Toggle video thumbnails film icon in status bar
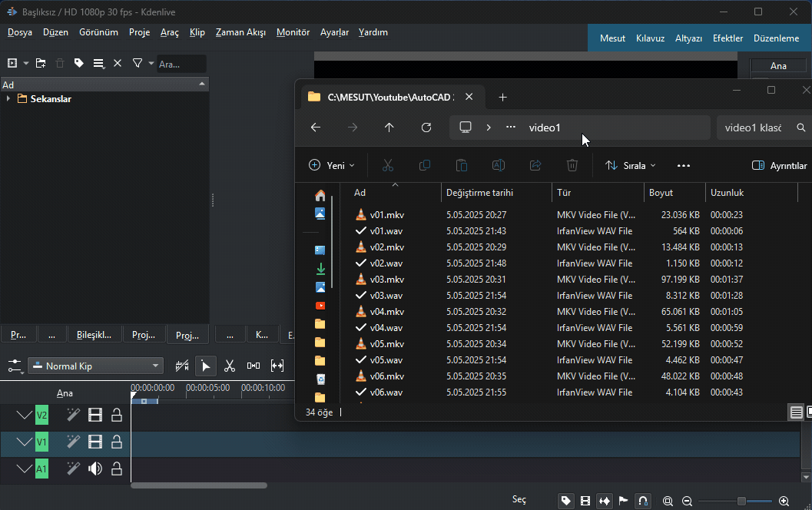The image size is (812, 510). pos(585,501)
